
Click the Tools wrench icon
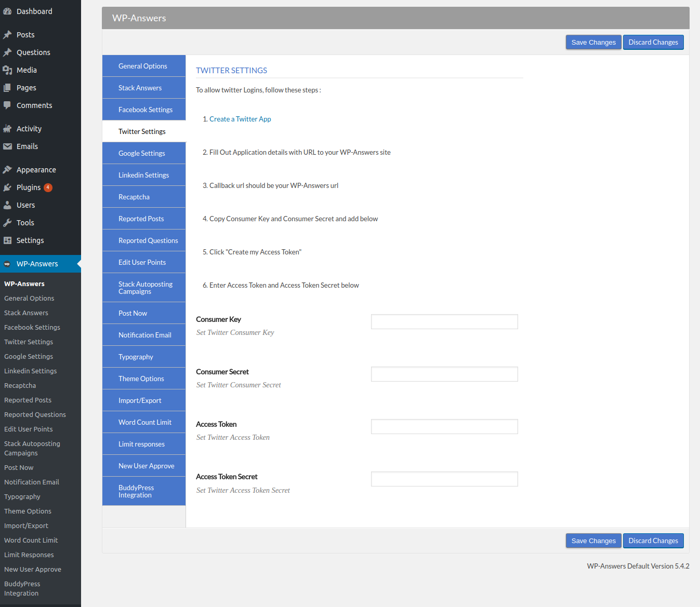pos(7,223)
